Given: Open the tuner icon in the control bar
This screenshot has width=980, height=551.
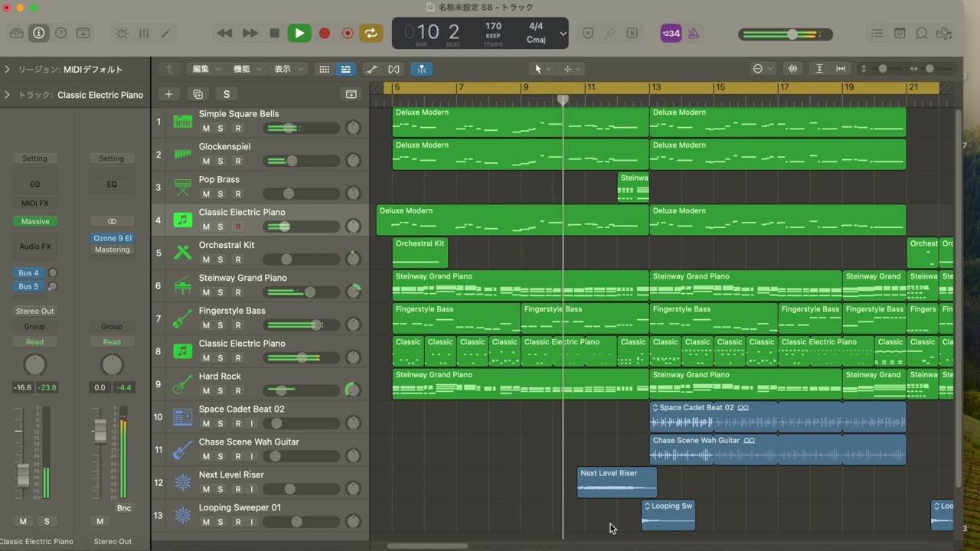Looking at the screenshot, I should tap(610, 34).
